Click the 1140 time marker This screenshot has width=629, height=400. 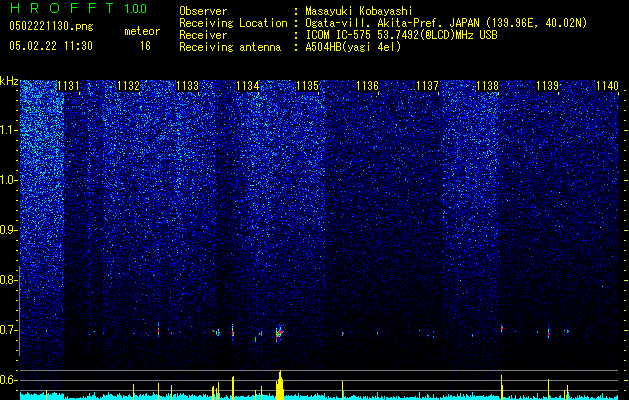coord(607,86)
